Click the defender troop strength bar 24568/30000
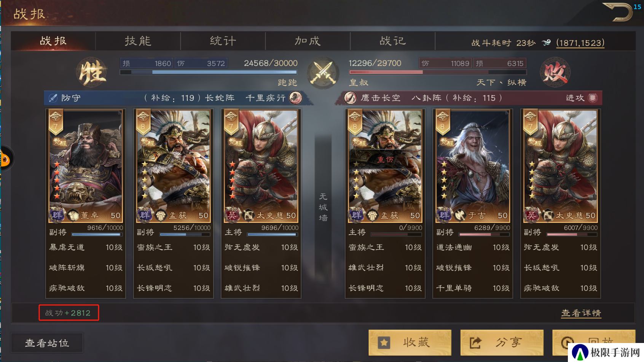The height and width of the screenshot is (362, 644). click(209, 72)
